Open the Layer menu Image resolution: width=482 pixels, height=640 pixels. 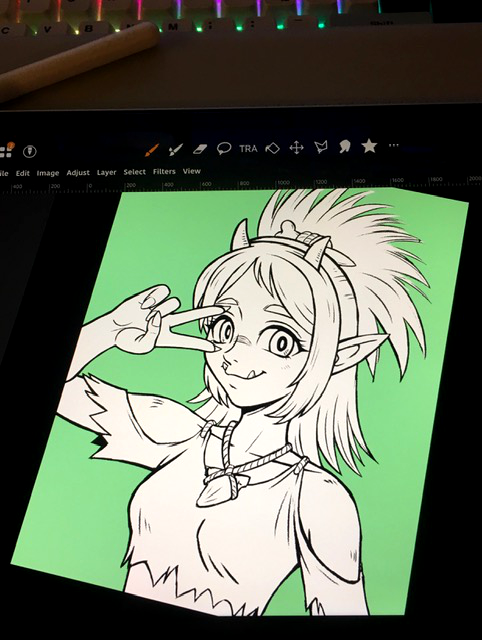pyautogui.click(x=107, y=172)
